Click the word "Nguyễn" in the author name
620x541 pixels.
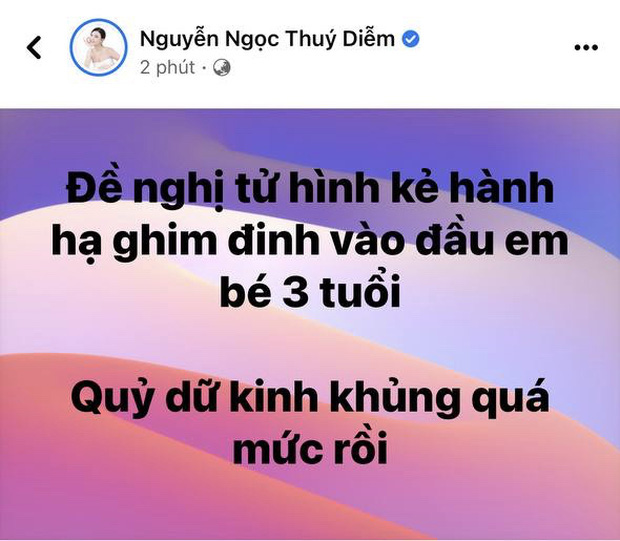[x=179, y=39]
